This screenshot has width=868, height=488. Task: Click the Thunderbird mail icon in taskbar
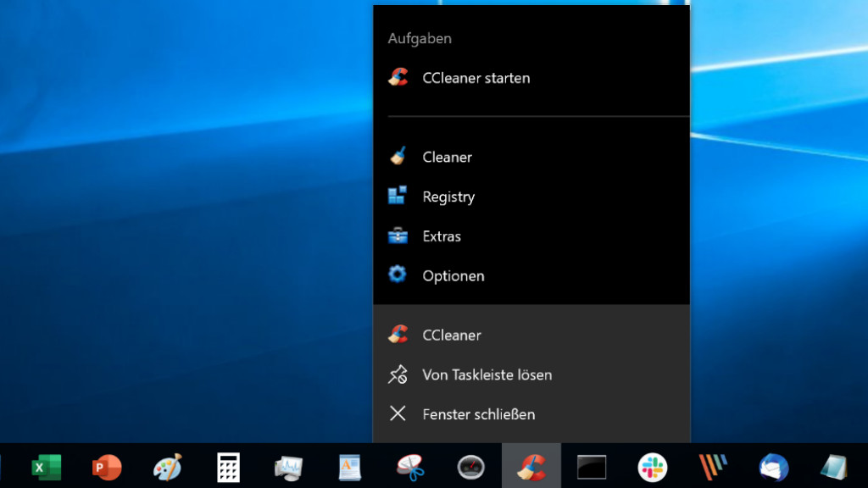point(773,467)
